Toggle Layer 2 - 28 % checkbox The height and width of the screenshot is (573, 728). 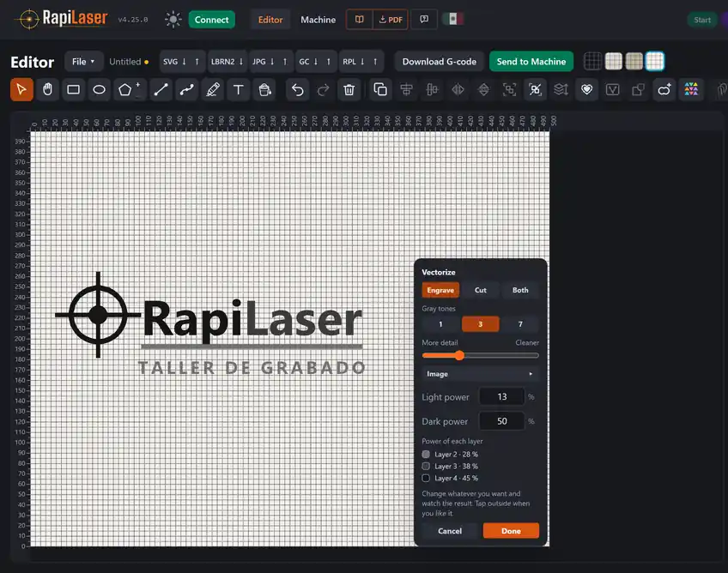[x=426, y=455]
